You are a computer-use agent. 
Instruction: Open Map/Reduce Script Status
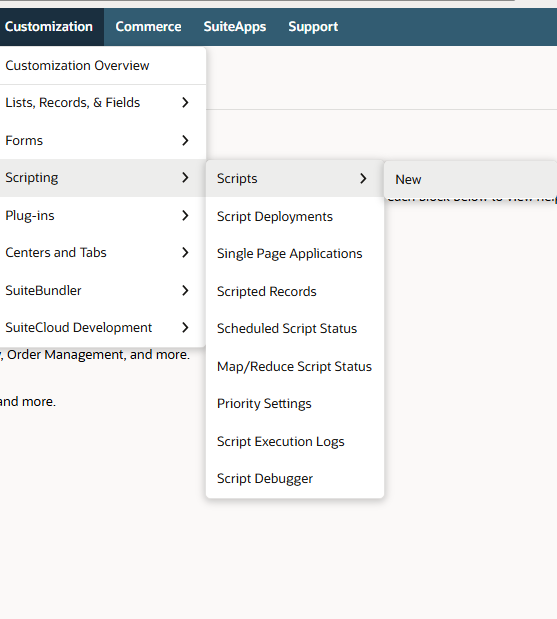[295, 366]
